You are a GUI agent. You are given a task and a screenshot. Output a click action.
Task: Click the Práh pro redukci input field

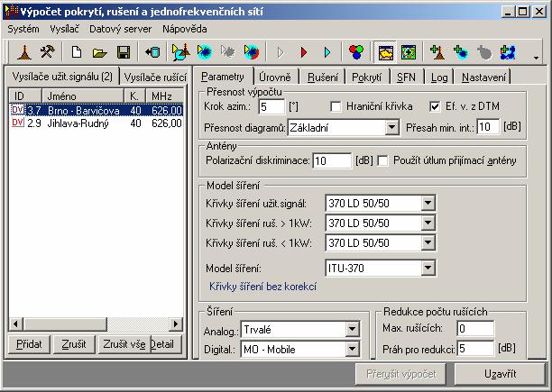475,349
